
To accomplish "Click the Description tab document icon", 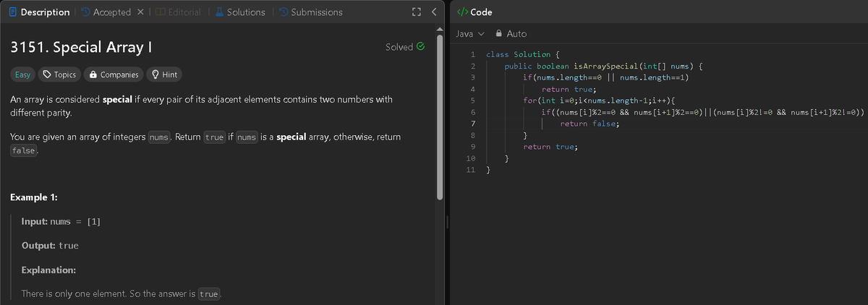I will coord(14,12).
